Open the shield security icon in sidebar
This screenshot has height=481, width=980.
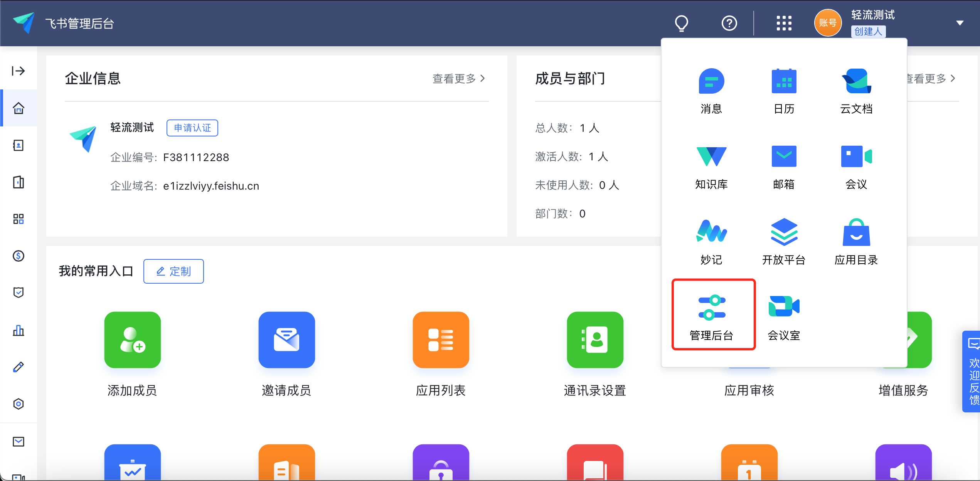19,293
